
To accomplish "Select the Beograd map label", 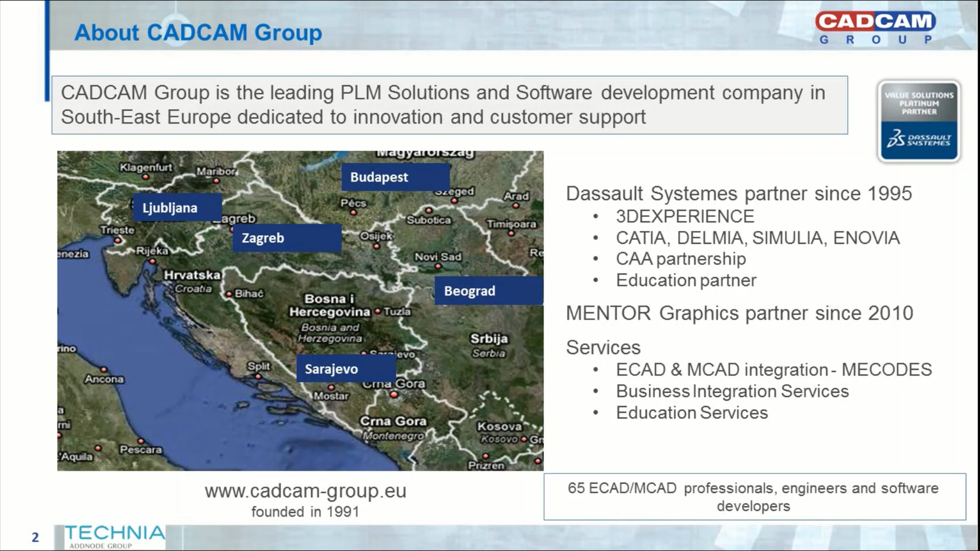I will pos(488,291).
